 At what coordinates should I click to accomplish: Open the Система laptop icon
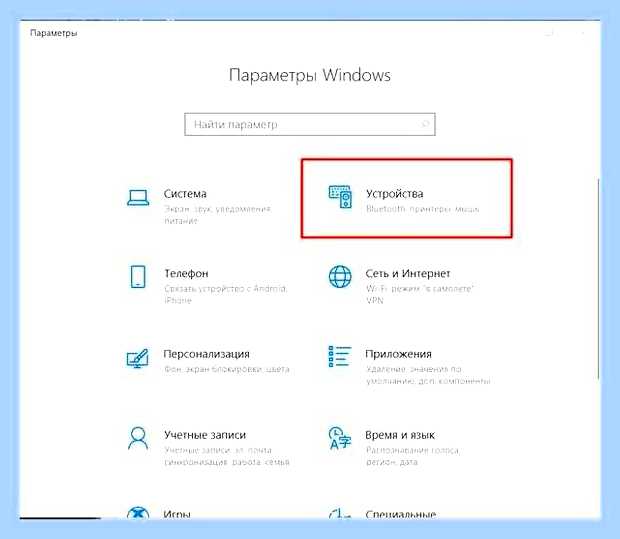(138, 198)
